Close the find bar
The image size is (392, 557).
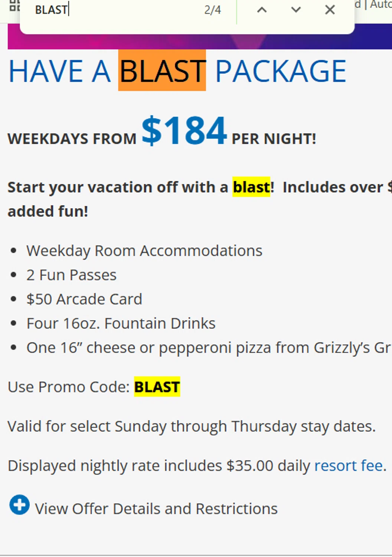330,10
